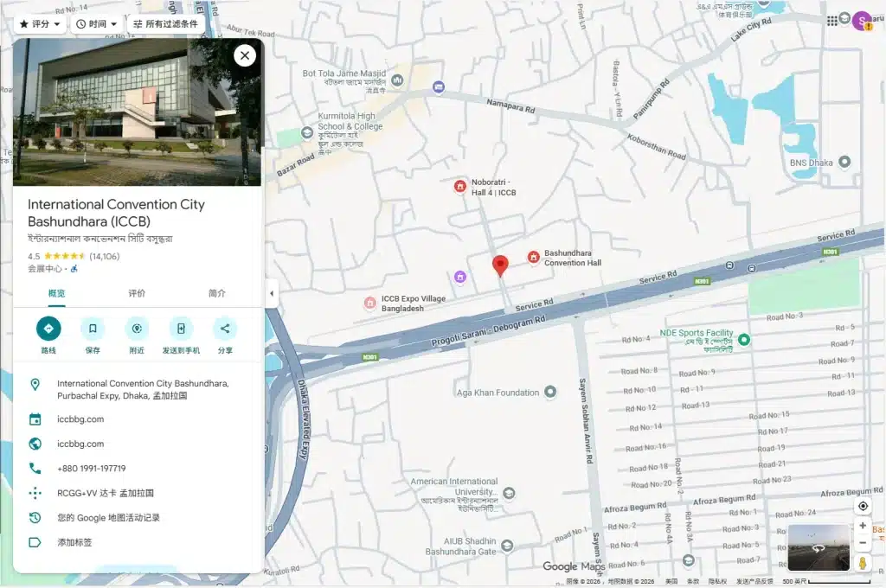
Task: Open the iccbbg.com website link with the globe icon
Action: (x=138, y=444)
